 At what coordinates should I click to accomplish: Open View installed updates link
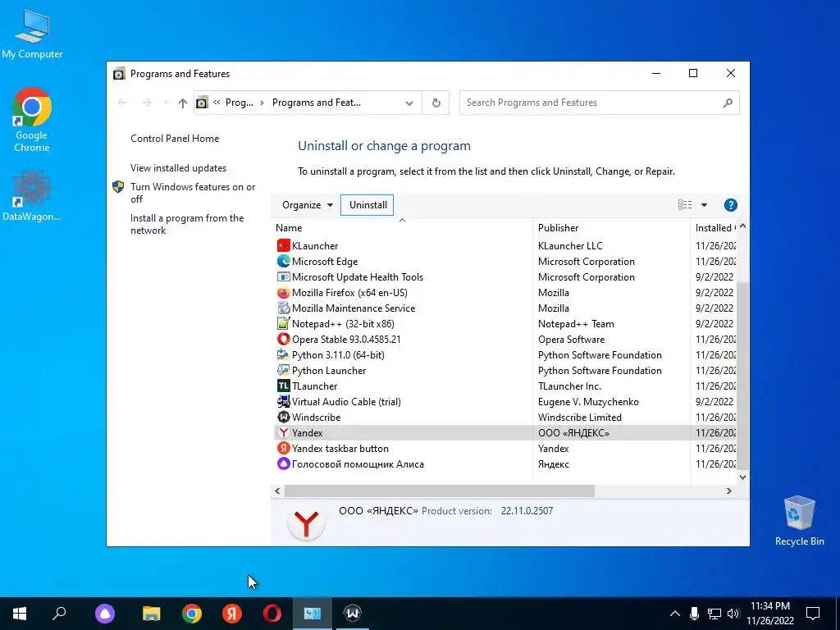coord(178,168)
